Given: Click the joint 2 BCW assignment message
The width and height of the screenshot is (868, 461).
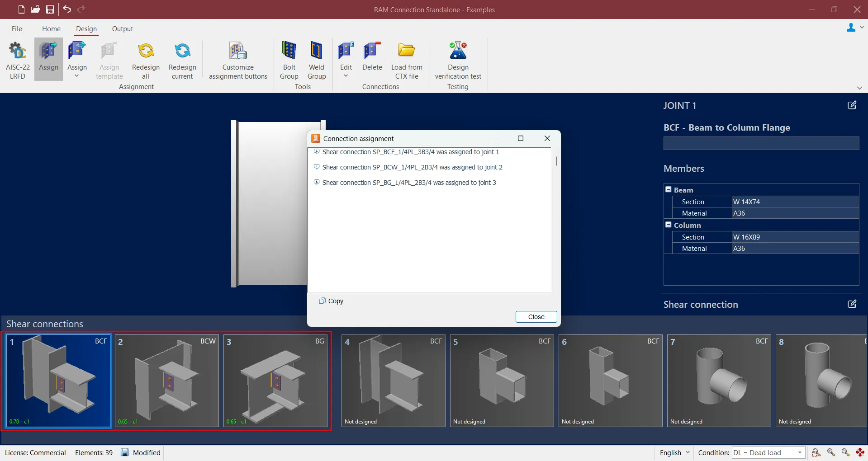Looking at the screenshot, I should coord(412,167).
